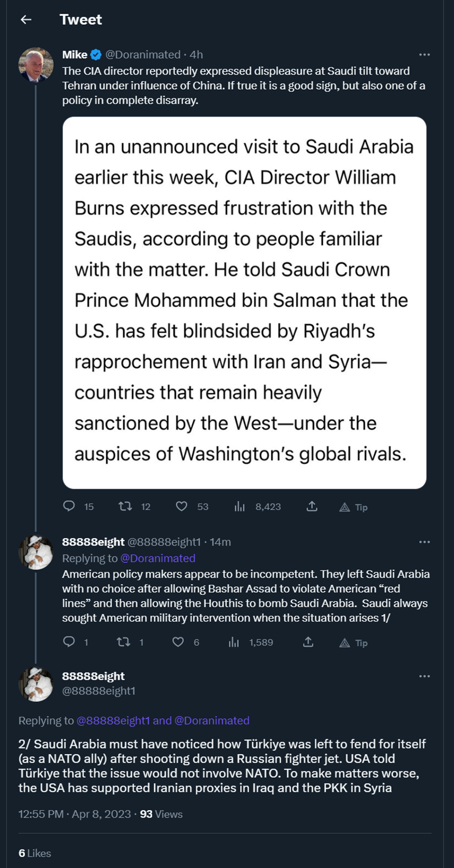The height and width of the screenshot is (868, 454).
Task: Go back using the arrow icon
Action: pos(25,20)
